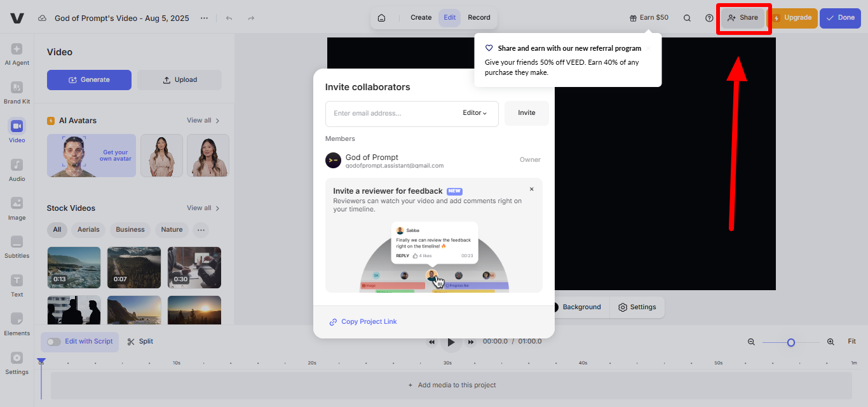Click the Share button
Screen dimensions: 868x407
[743, 18]
